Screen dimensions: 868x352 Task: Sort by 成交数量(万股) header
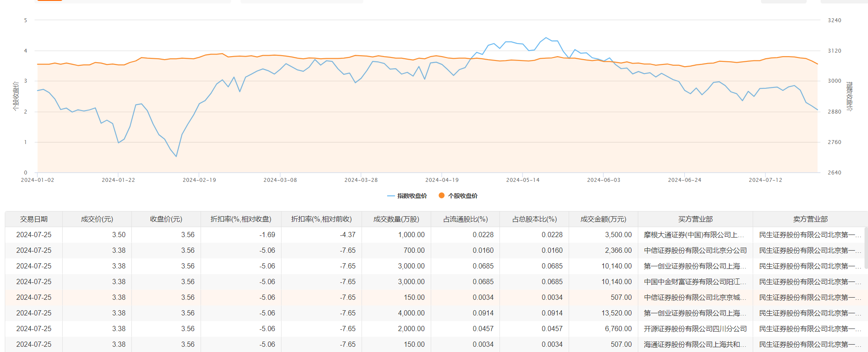click(x=396, y=219)
